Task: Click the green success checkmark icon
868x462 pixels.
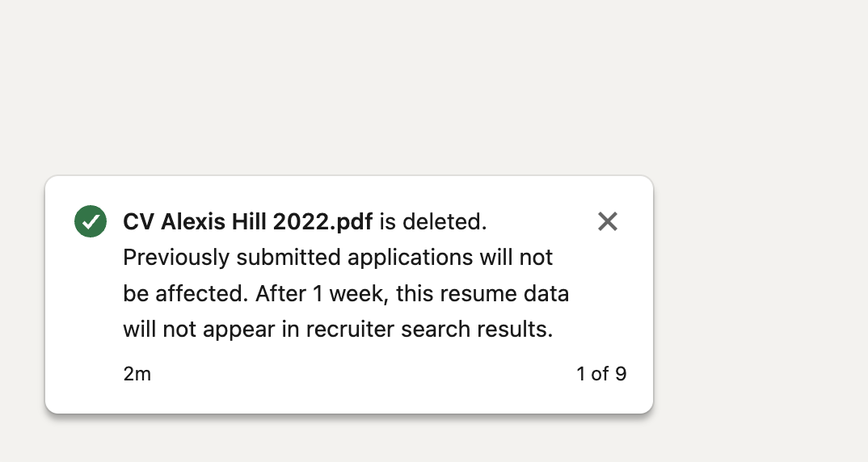Action: tap(91, 221)
